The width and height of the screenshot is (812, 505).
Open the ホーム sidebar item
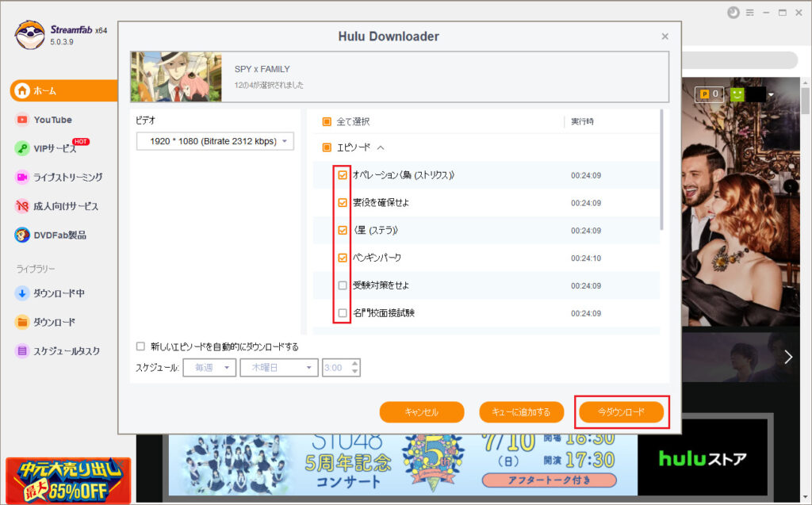pyautogui.click(x=63, y=90)
